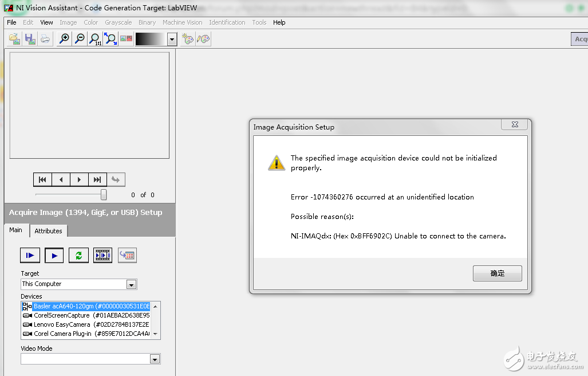Select Corel Camera Plug-in device
The height and width of the screenshot is (376, 588).
(86, 334)
